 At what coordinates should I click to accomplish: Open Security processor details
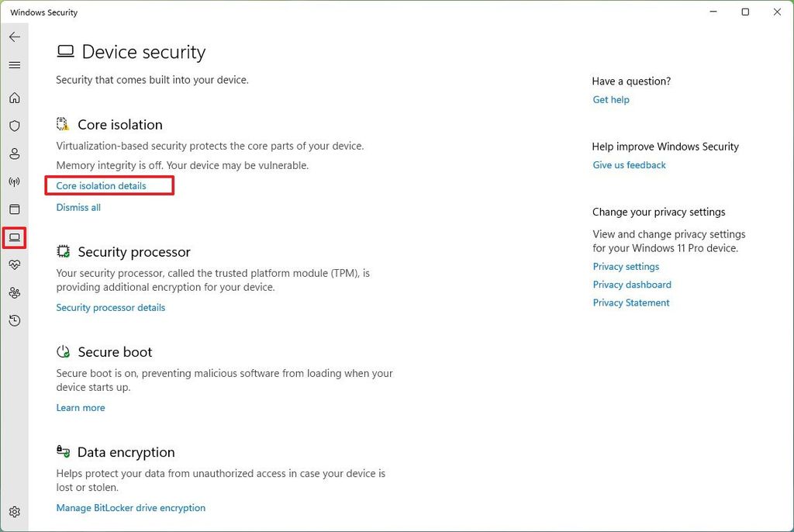(x=111, y=307)
